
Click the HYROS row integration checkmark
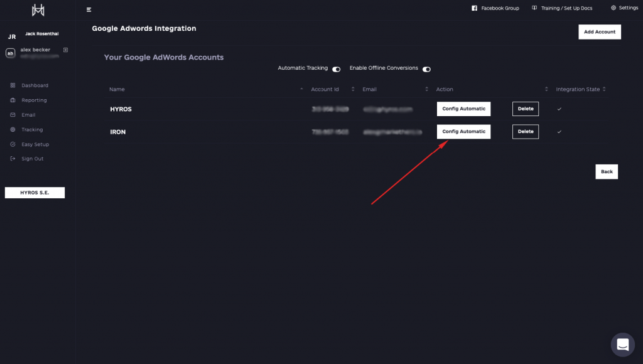click(559, 109)
